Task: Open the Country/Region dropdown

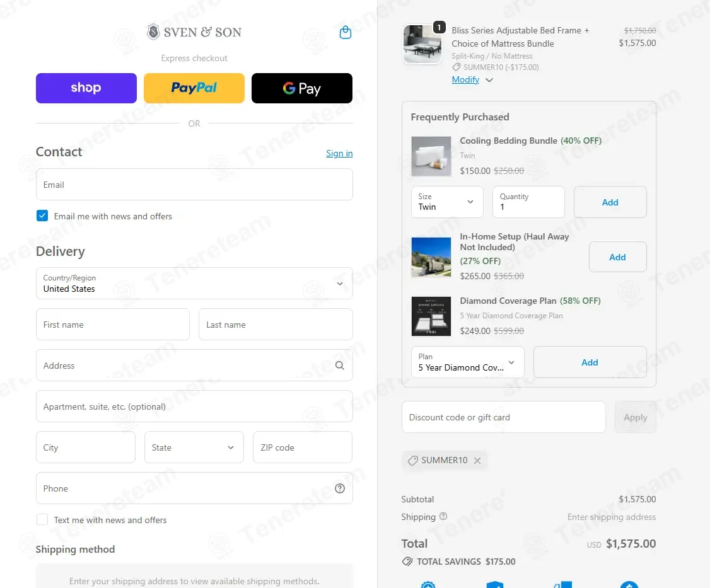Action: pos(194,284)
